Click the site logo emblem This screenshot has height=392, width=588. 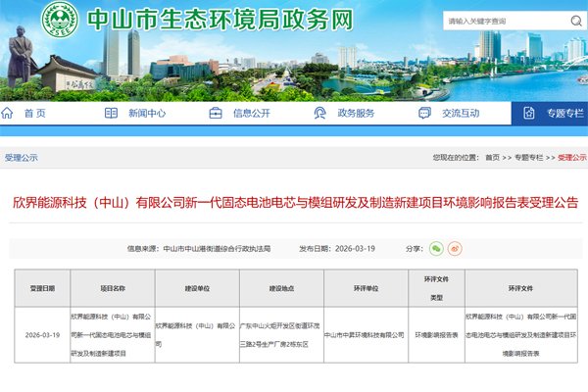[x=60, y=20]
